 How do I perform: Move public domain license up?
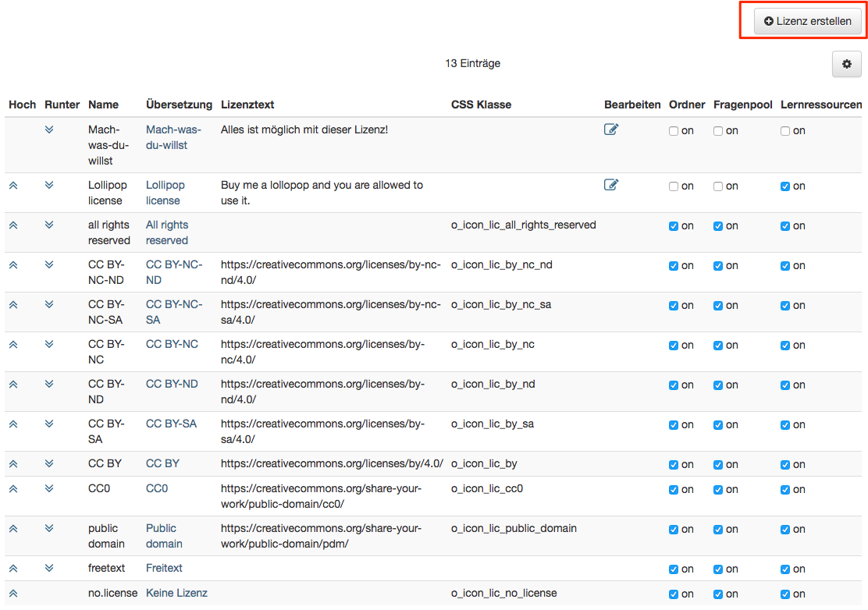[13, 528]
